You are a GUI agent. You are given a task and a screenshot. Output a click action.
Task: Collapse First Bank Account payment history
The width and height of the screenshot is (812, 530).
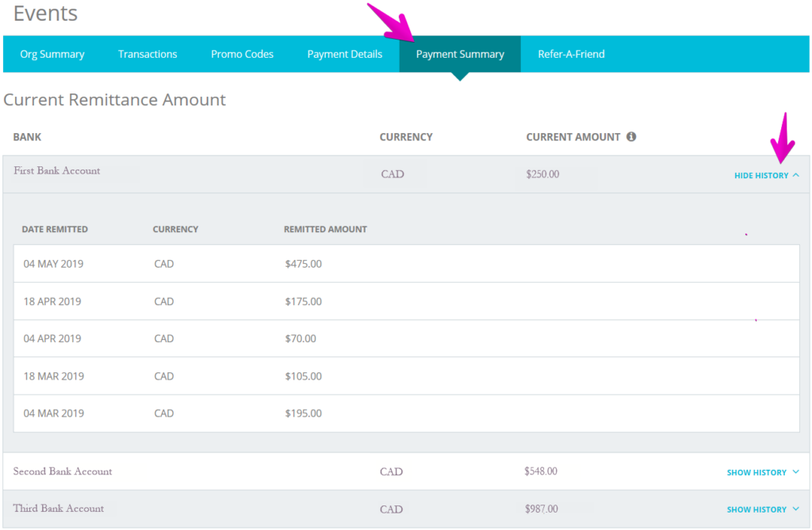tap(760, 175)
